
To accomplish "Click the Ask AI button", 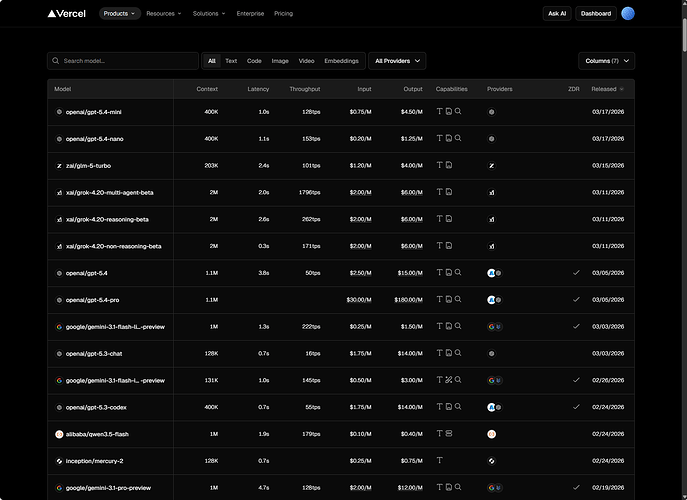I will [x=557, y=14].
